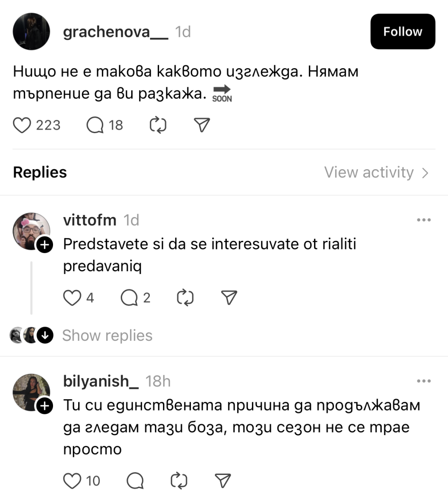Like vittofm's reply
The width and height of the screenshot is (448, 502).
(72, 298)
